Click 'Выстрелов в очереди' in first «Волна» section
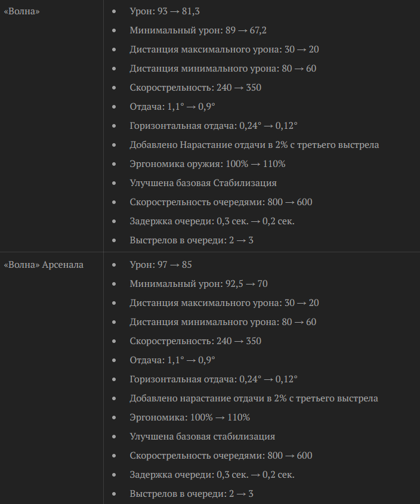 (192, 240)
